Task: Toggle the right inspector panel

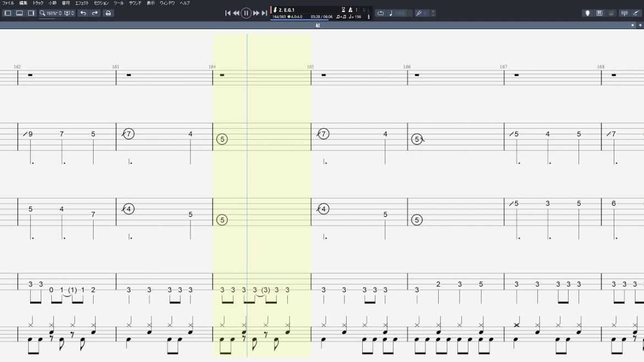Action: coord(31,13)
